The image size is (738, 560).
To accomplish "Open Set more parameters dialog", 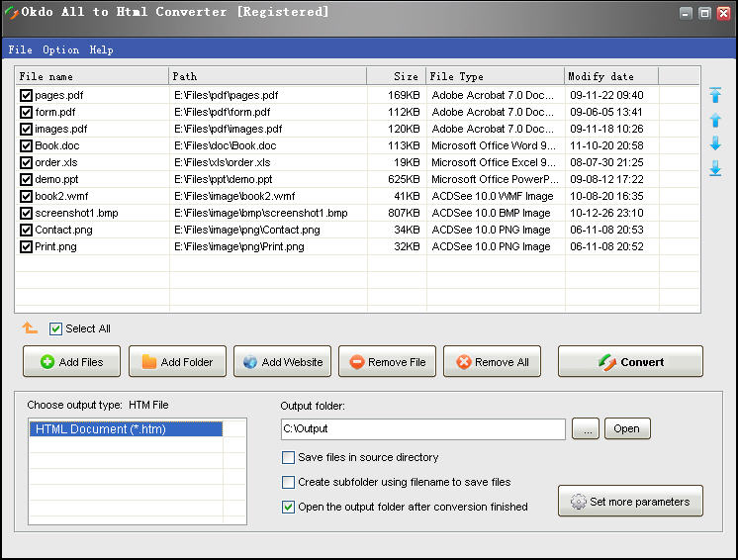I will 630,502.
